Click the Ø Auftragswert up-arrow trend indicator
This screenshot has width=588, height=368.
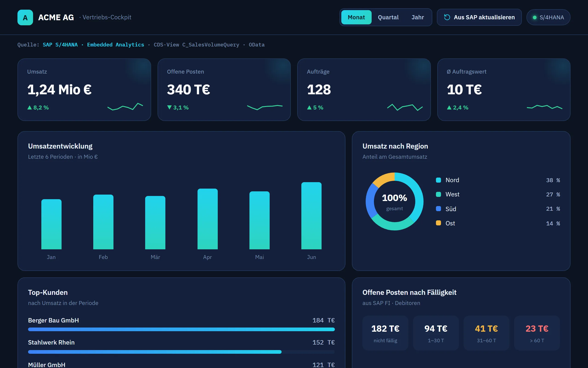(x=449, y=107)
